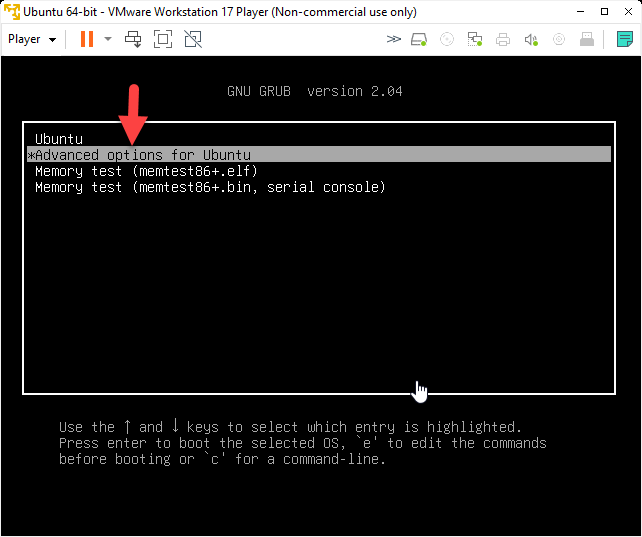Viewport: 642px width, 537px height.
Task: Select Memory test (memtest86+.elf) entry
Action: tap(319, 171)
